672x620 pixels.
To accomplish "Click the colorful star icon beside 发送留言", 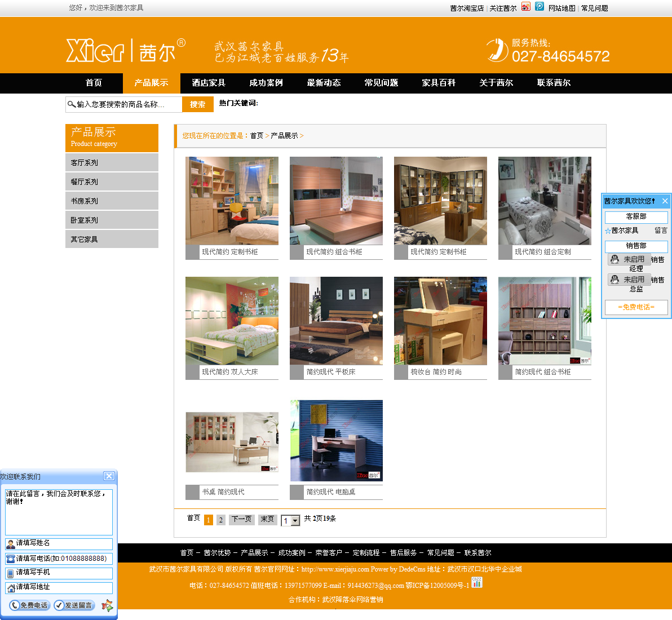I will [107, 605].
